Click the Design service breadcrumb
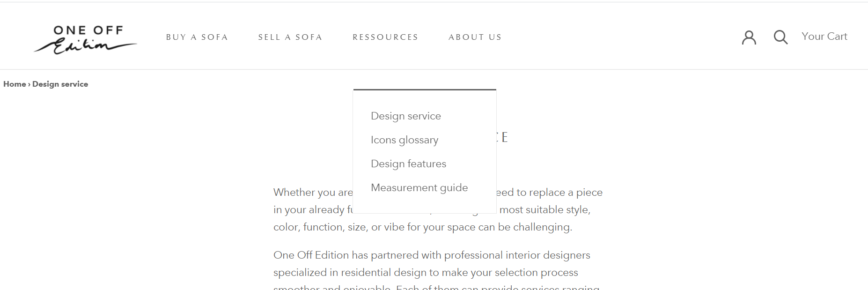This screenshot has width=868, height=290. click(x=60, y=84)
